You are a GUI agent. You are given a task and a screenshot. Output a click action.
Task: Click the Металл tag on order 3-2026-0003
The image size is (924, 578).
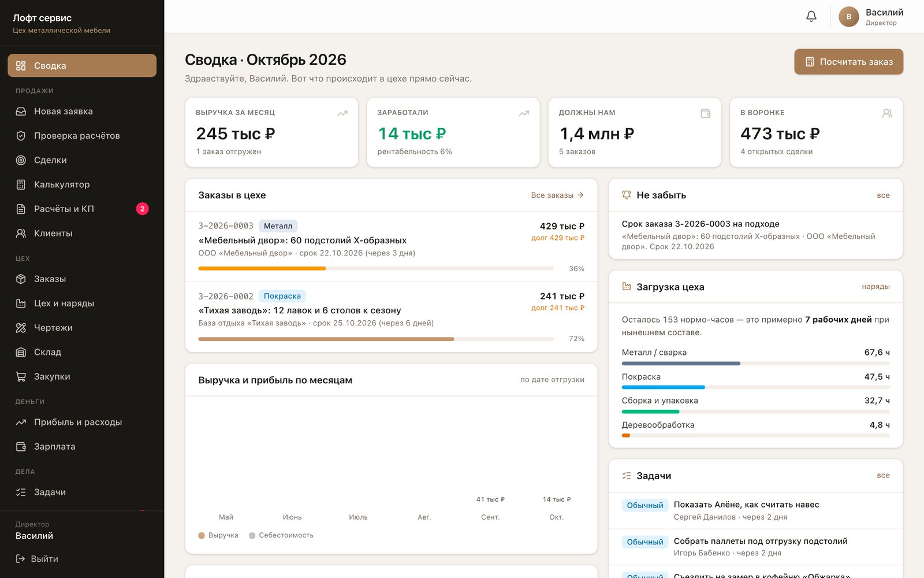278,226
